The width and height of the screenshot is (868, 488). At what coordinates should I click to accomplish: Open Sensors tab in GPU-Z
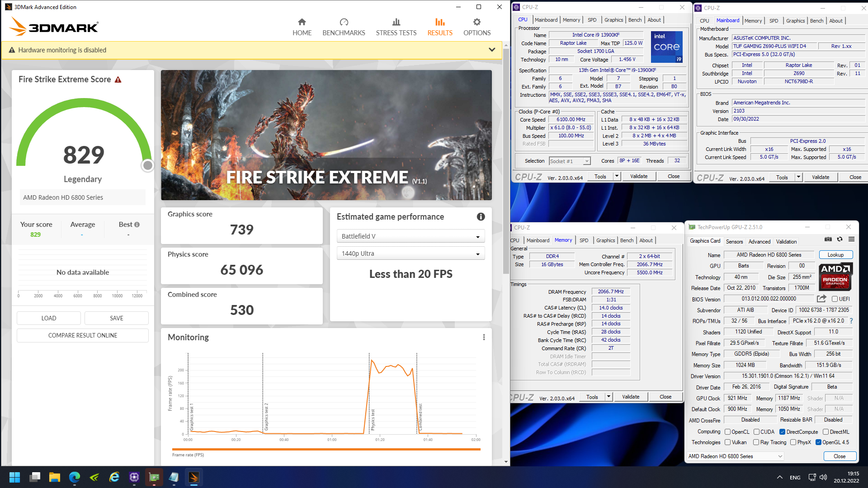(x=734, y=242)
